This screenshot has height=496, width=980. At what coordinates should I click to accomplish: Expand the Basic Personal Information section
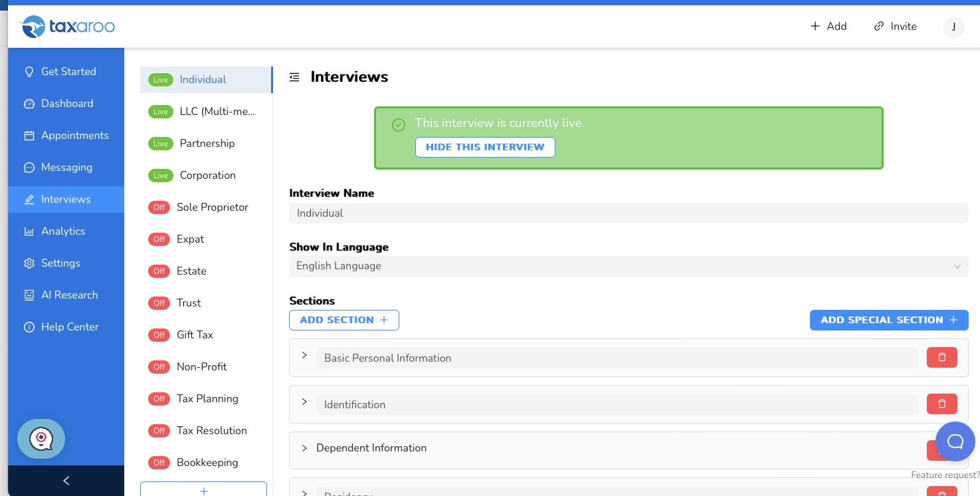click(x=304, y=356)
